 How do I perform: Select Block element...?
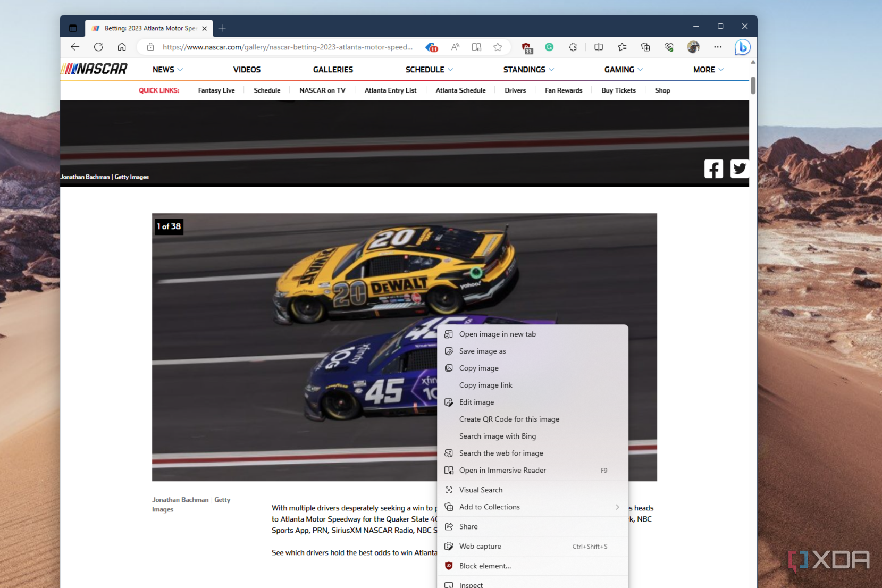533,566
